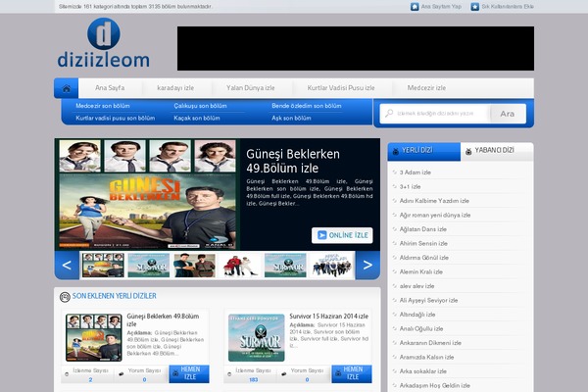Switch to the Yabancı Dizi tab

coord(497,152)
